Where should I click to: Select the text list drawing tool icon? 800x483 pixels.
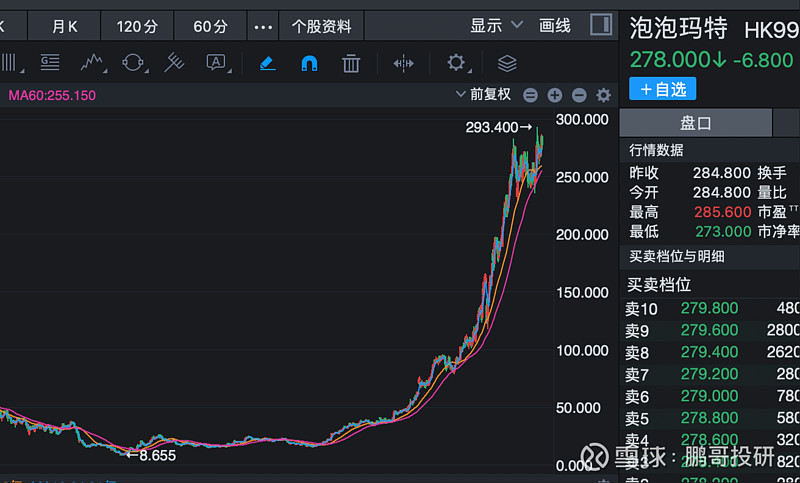coord(50,63)
